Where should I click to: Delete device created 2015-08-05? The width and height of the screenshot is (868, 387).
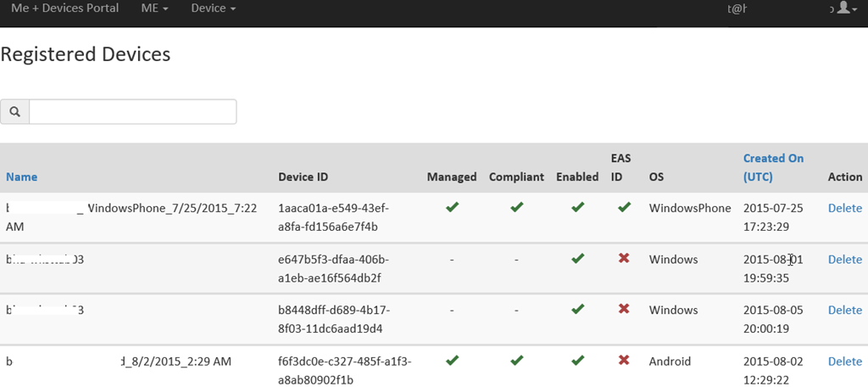pos(844,311)
